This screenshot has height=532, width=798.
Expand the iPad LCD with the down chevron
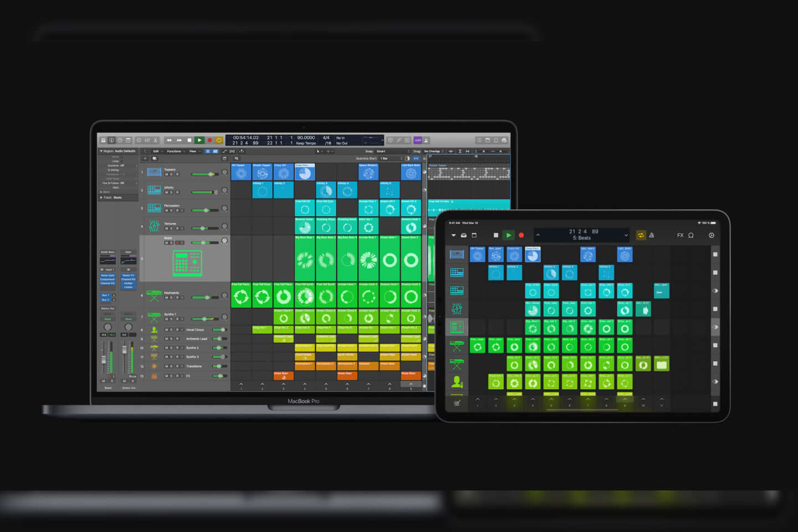pyautogui.click(x=626, y=236)
